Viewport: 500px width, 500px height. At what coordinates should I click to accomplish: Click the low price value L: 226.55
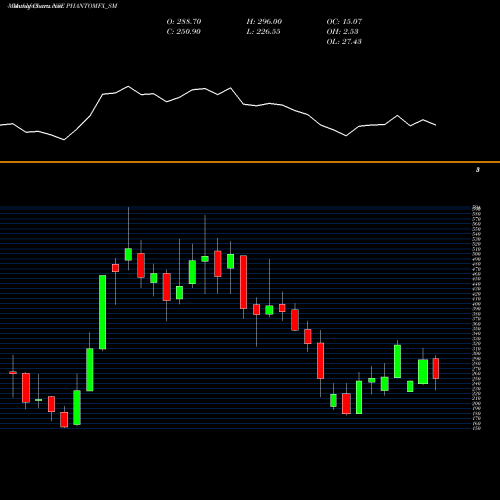point(263,32)
